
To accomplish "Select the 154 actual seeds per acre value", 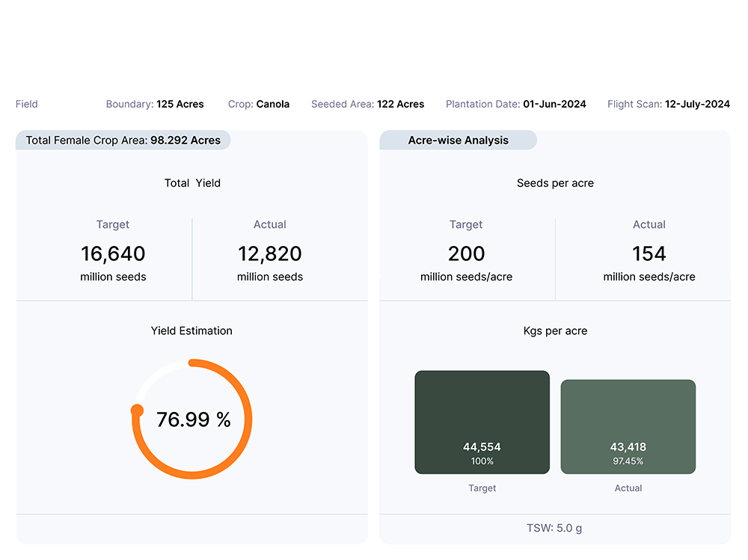I will (649, 254).
